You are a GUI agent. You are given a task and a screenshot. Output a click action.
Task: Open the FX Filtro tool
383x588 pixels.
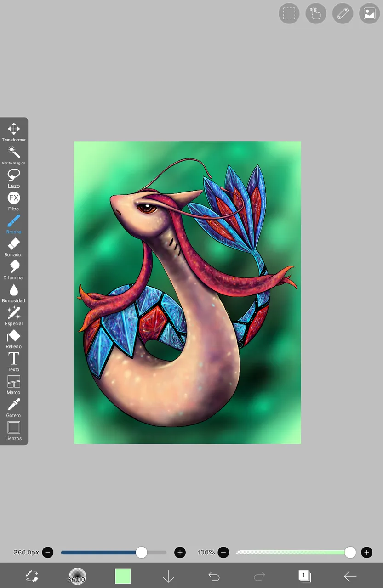(14, 201)
